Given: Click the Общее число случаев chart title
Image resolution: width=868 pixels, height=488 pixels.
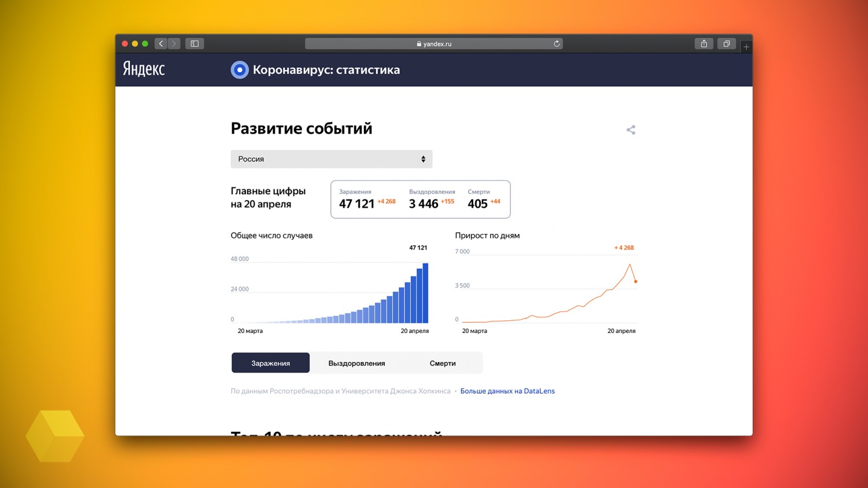Looking at the screenshot, I should click(271, 235).
